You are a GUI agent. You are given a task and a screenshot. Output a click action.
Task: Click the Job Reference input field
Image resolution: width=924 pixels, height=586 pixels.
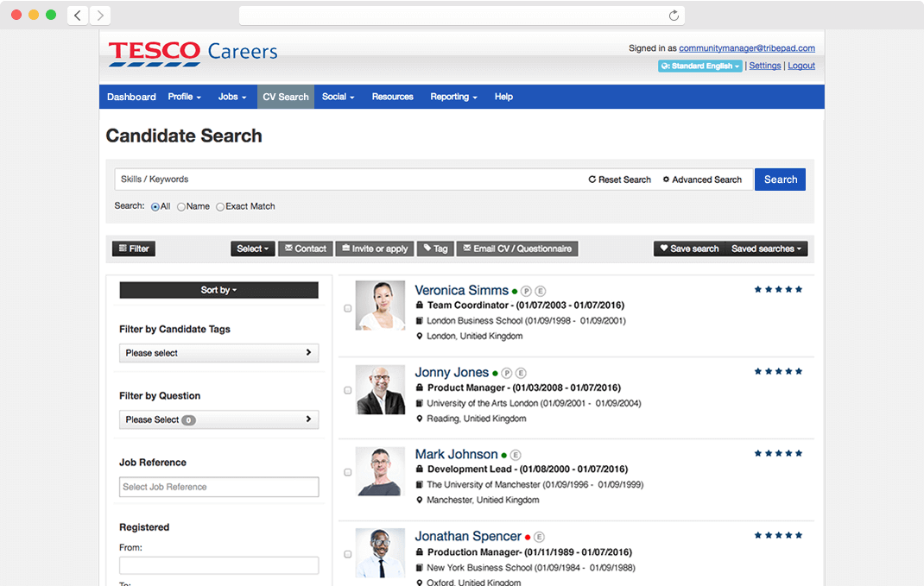point(218,487)
